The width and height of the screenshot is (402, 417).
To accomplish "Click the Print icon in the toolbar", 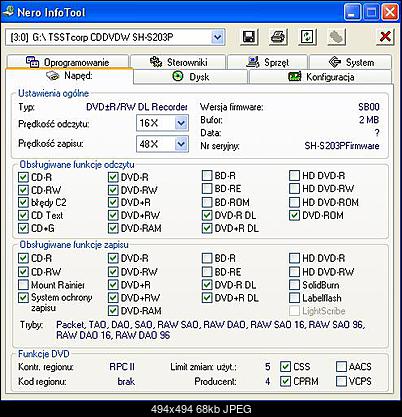I will [278, 37].
